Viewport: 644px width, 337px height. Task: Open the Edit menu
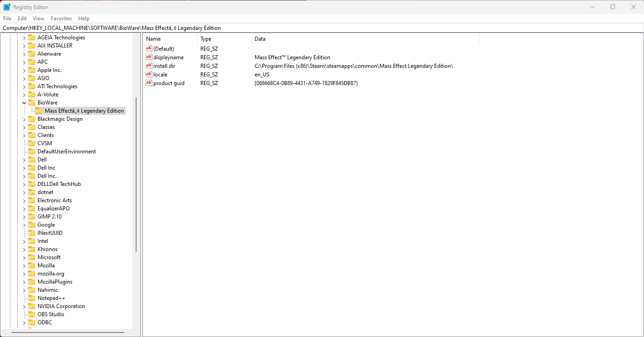pyautogui.click(x=22, y=19)
